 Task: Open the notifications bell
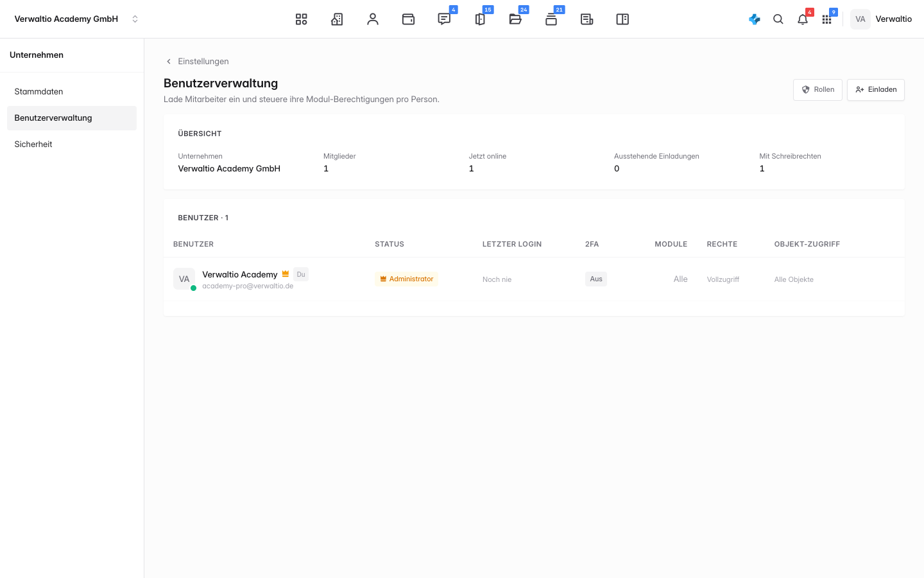coord(803,19)
